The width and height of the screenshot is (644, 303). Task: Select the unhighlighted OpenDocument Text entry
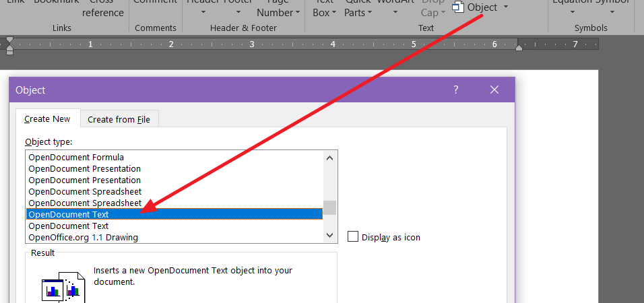[174, 226]
